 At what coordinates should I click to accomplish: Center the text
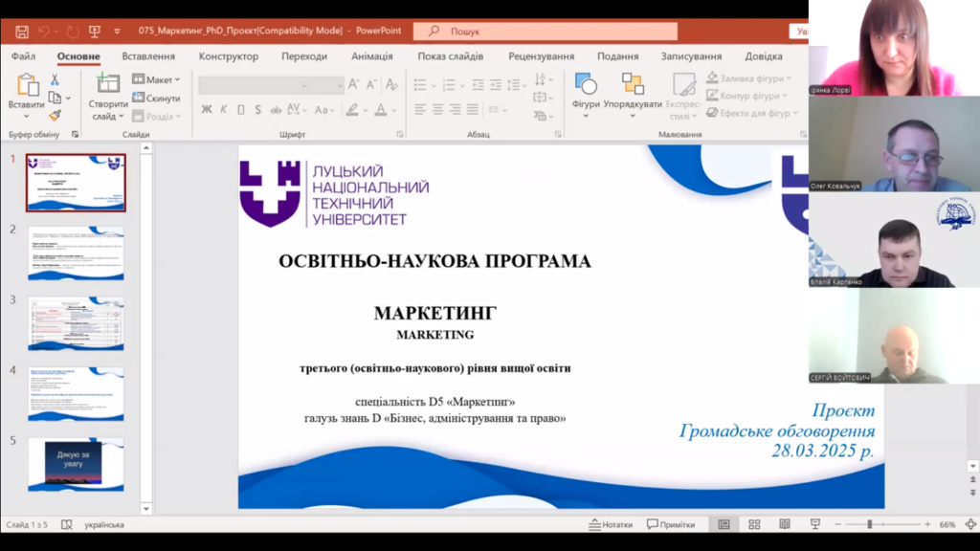[x=437, y=110]
